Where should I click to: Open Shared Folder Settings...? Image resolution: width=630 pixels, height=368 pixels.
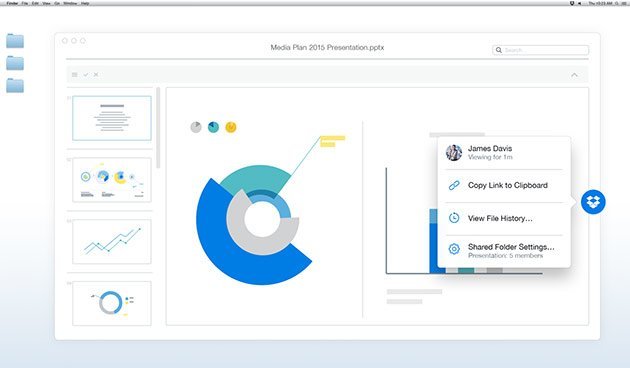[511, 247]
